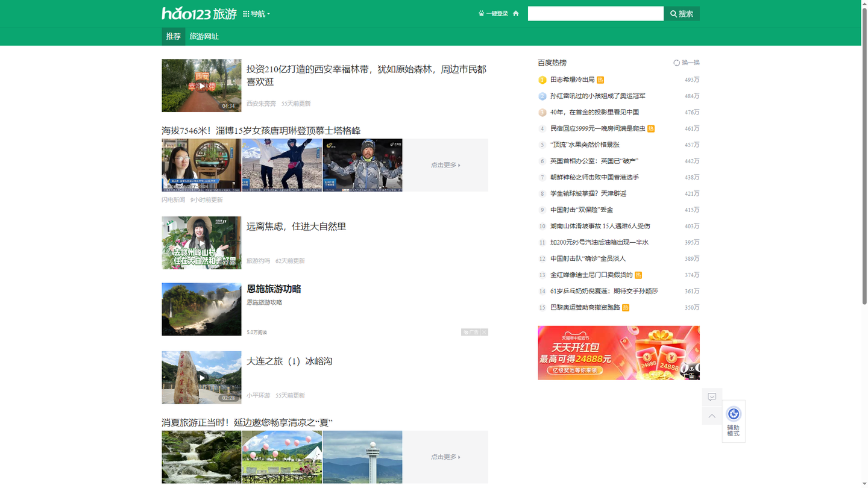Open hot item 巴黎奥运赞助商撤资跑路
868x488 pixels.
click(x=585, y=307)
